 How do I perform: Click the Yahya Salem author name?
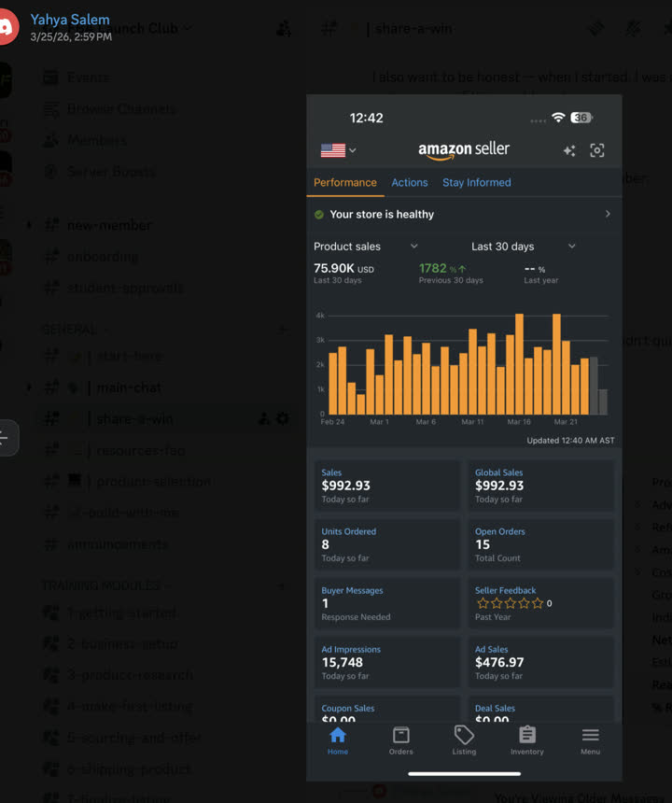70,20
